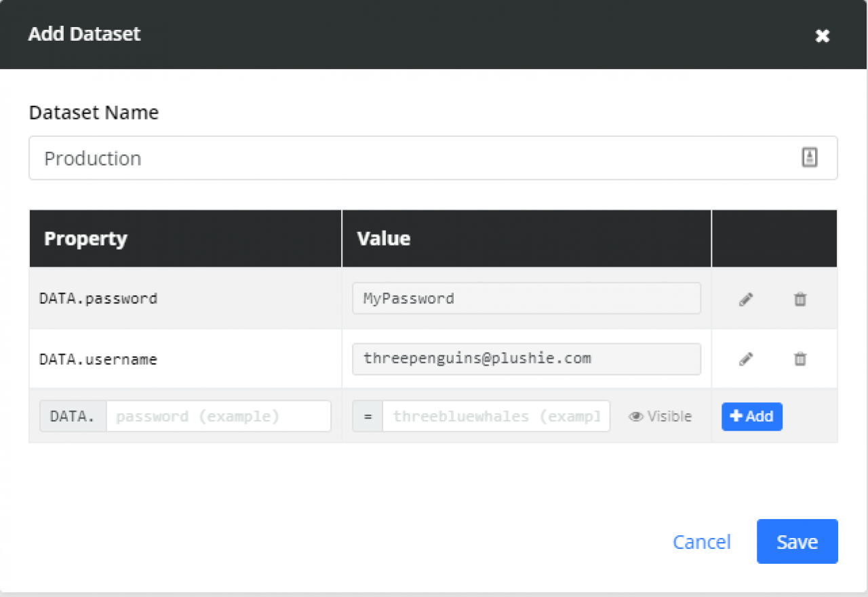Image resolution: width=868 pixels, height=597 pixels.
Task: Click the Value column header
Action: (x=383, y=238)
